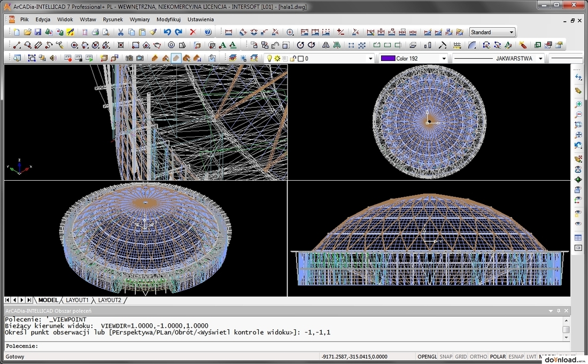Click the command history scroll up arrow
The width and height of the screenshot is (588, 364).
click(566, 321)
